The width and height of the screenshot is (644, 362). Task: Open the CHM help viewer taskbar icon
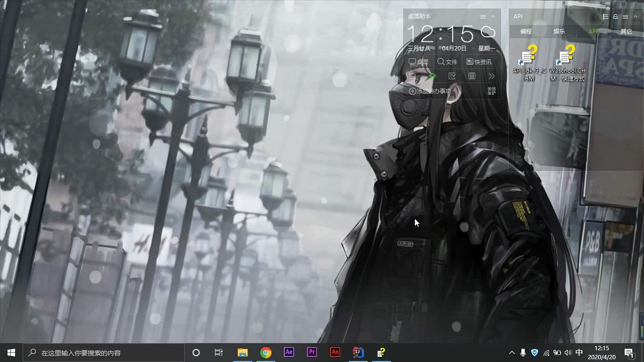click(x=381, y=353)
